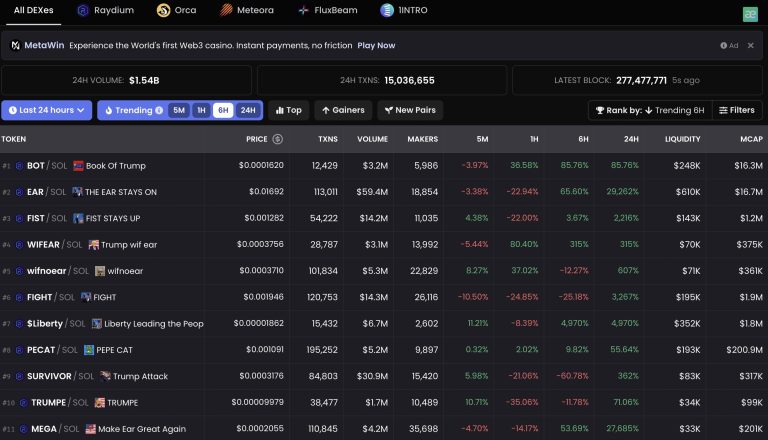Click the FIST STAYS UP token icon
This screenshot has height=440, width=768.
pos(78,219)
